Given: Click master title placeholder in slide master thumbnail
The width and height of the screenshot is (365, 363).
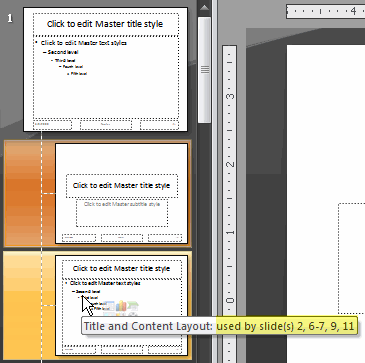Looking at the screenshot, I should click(106, 24).
